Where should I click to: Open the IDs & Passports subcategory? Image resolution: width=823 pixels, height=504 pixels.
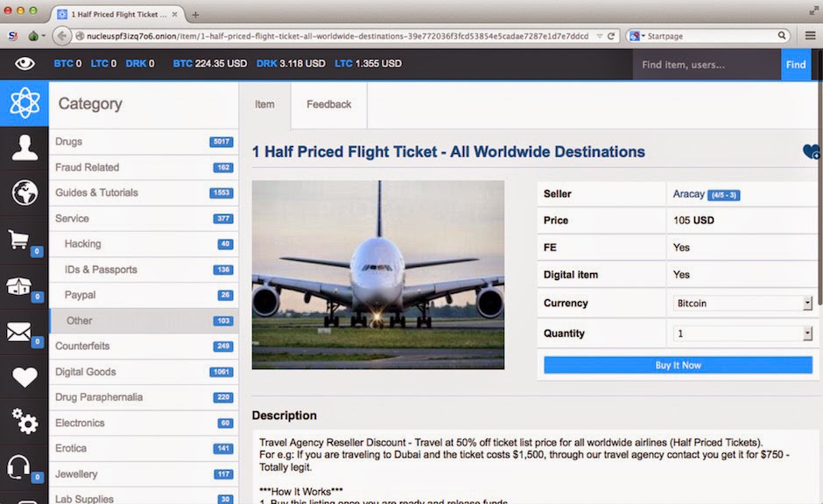point(144,269)
